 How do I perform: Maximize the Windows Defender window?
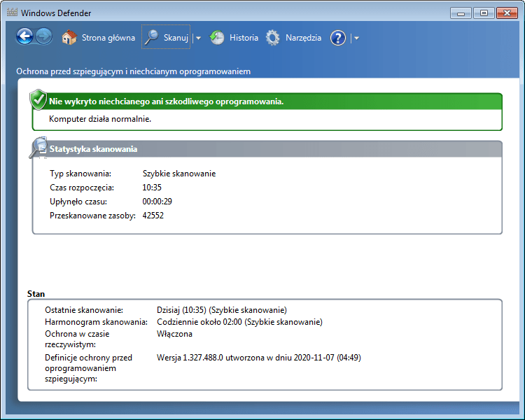[x=484, y=13]
